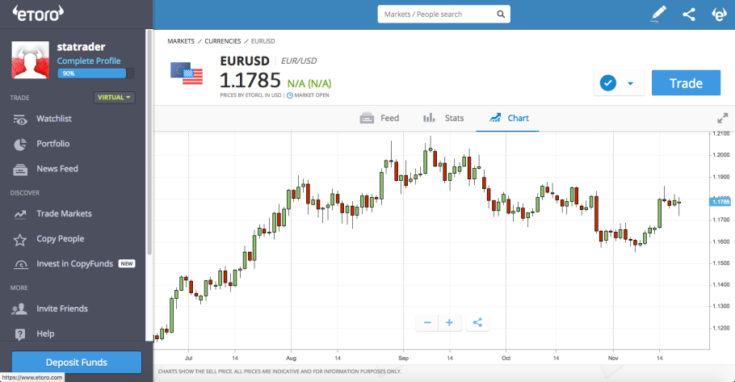Click the Invite Friends people icon

[19, 309]
